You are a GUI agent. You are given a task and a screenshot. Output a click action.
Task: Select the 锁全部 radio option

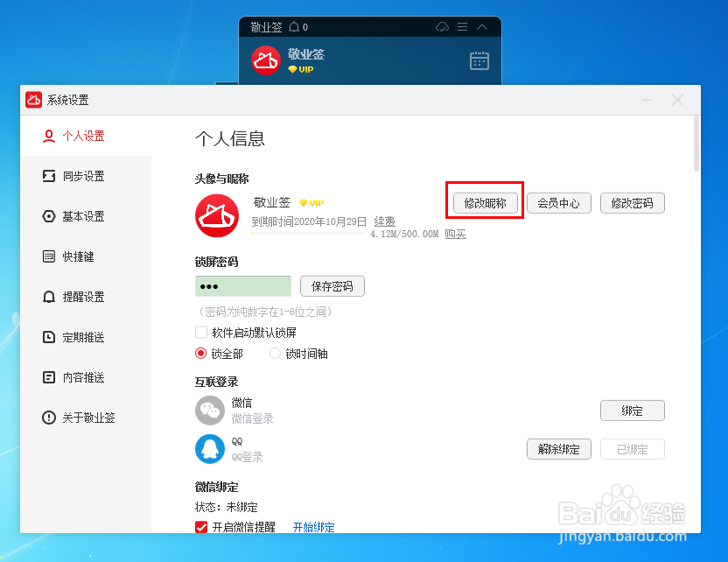coord(200,354)
